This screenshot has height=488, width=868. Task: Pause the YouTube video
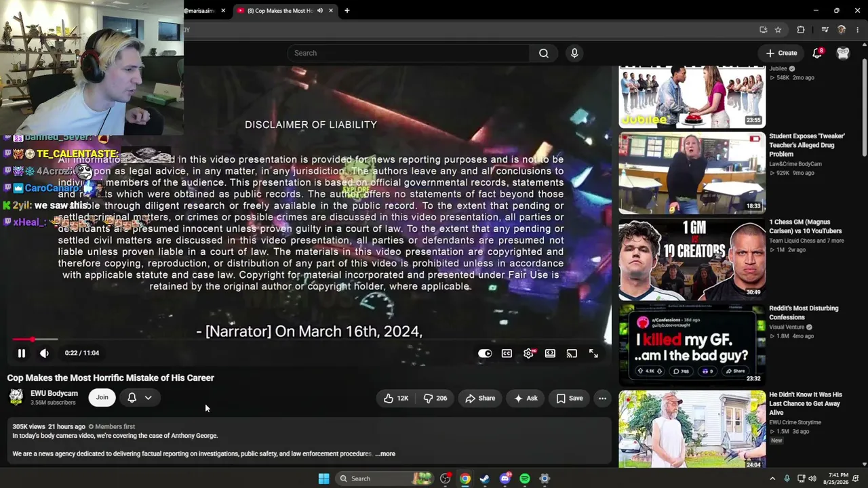click(22, 353)
